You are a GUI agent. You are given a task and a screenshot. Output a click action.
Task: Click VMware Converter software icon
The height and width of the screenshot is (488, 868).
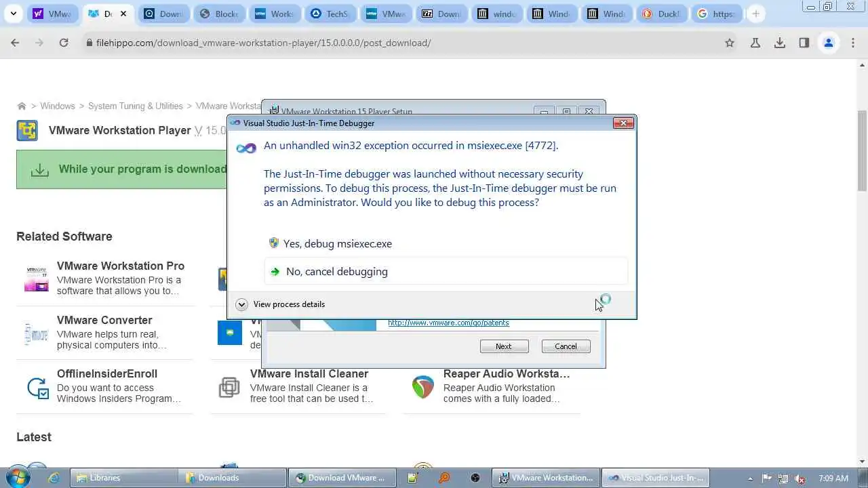pos(37,333)
